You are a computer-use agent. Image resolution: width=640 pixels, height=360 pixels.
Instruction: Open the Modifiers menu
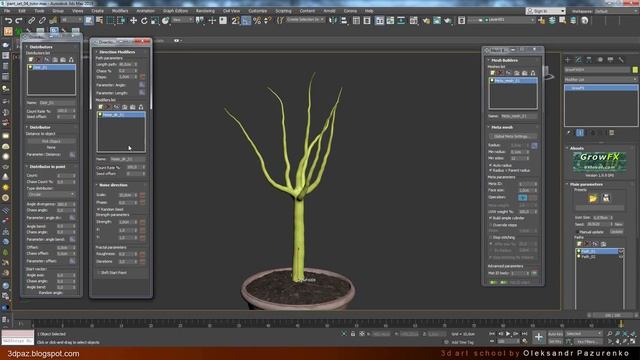pos(120,11)
